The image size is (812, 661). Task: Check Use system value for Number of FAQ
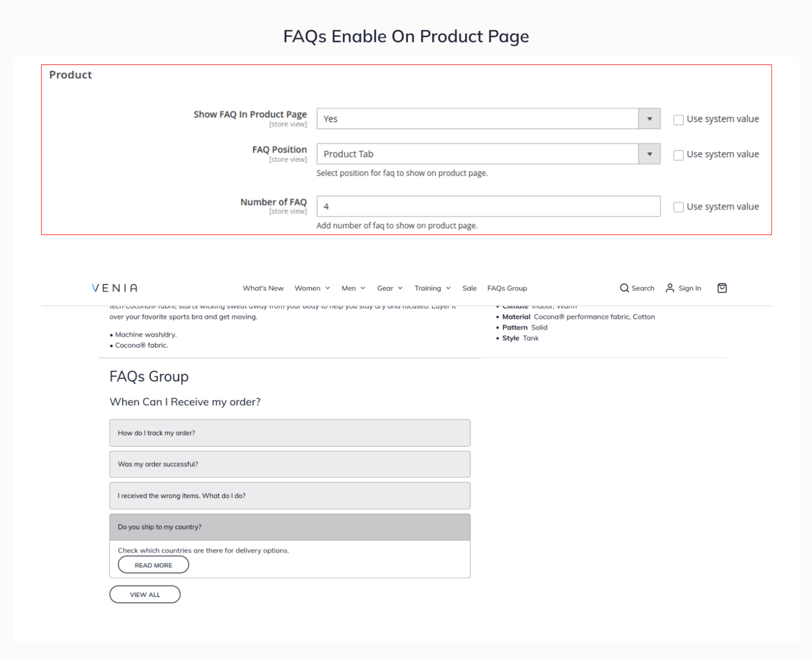click(679, 207)
